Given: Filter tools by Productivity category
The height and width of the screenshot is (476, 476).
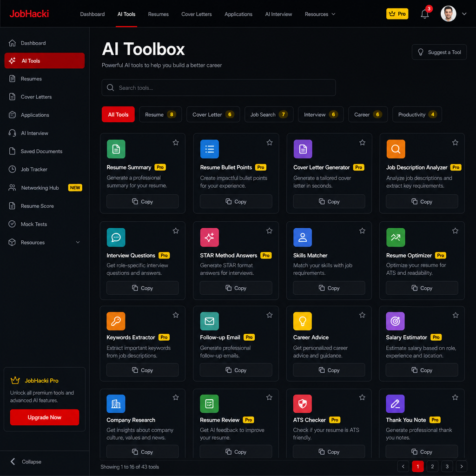Looking at the screenshot, I should (417, 114).
